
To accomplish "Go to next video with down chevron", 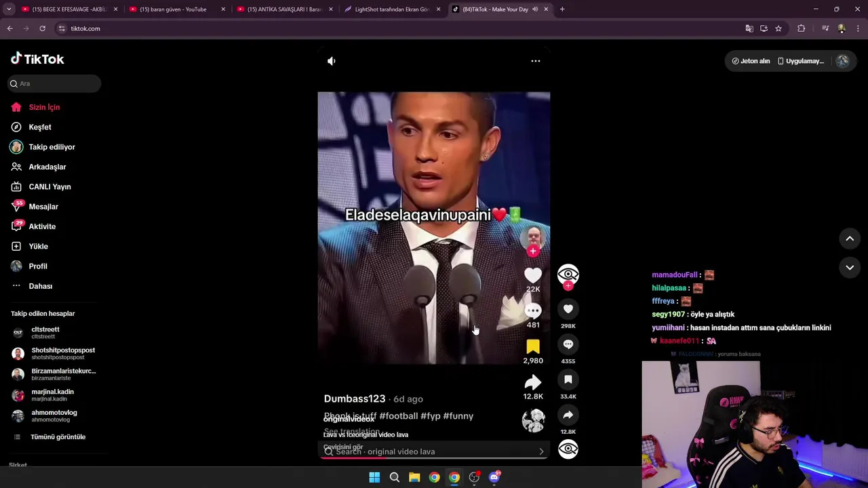I will [850, 268].
